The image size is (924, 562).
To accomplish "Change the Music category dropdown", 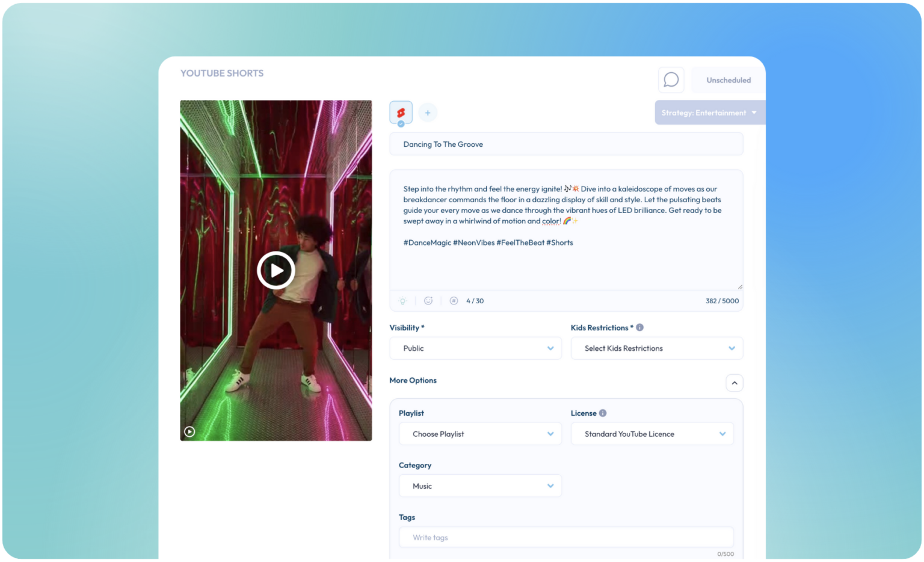I will point(479,486).
